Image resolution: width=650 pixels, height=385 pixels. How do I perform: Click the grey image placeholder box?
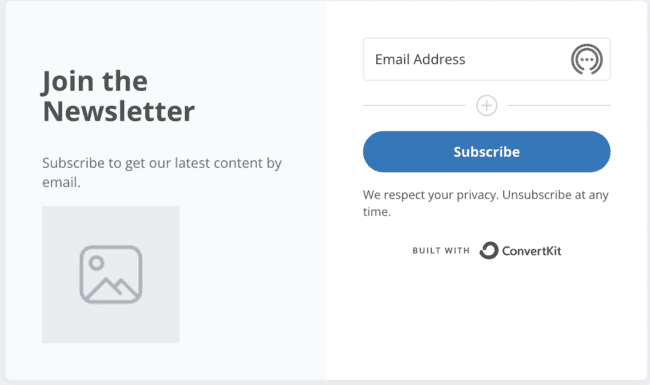pos(111,274)
